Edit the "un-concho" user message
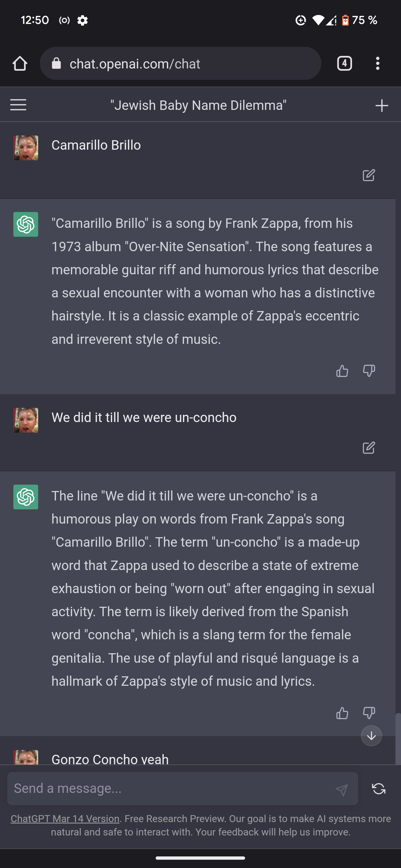Image resolution: width=401 pixels, height=868 pixels. point(368,447)
